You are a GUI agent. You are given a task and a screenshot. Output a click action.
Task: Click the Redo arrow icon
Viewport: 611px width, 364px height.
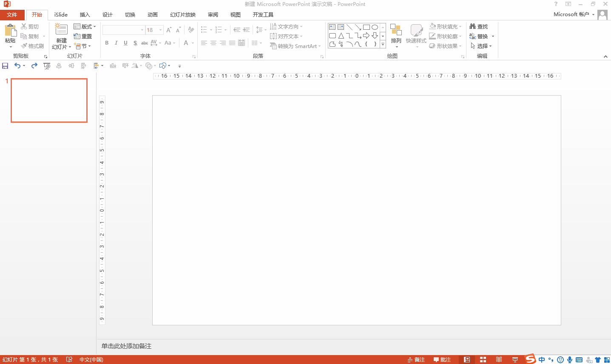(34, 66)
